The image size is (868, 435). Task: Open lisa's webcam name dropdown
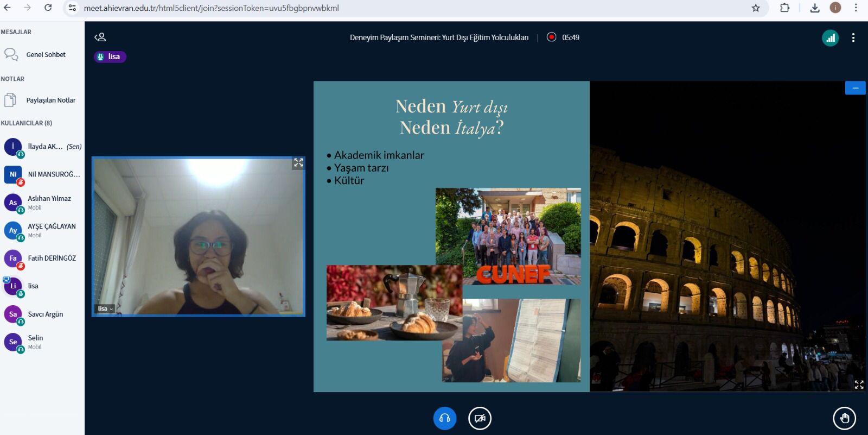coord(105,308)
